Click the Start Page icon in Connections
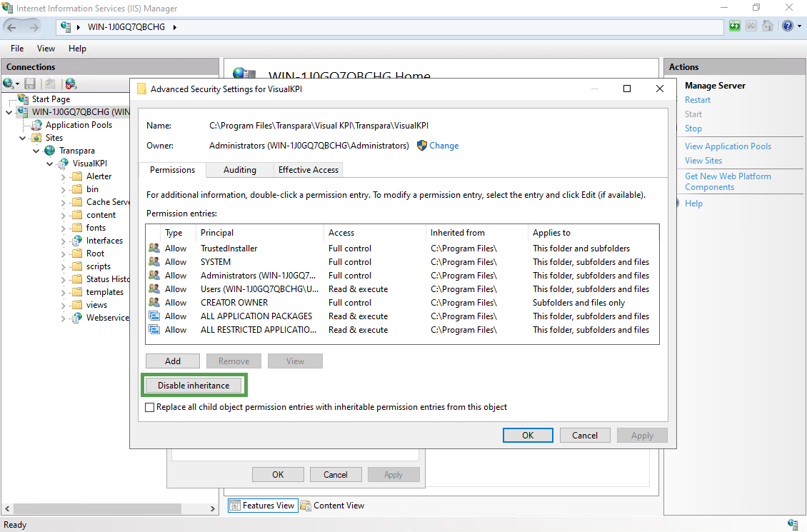This screenshot has height=532, width=807. [24, 99]
